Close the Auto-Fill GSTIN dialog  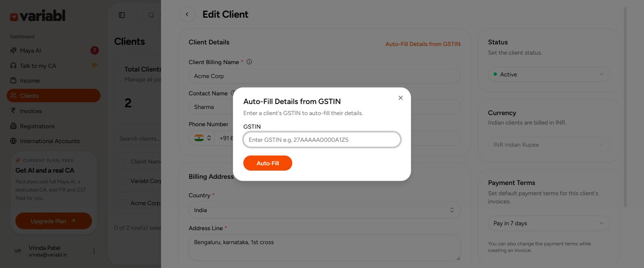pos(400,98)
